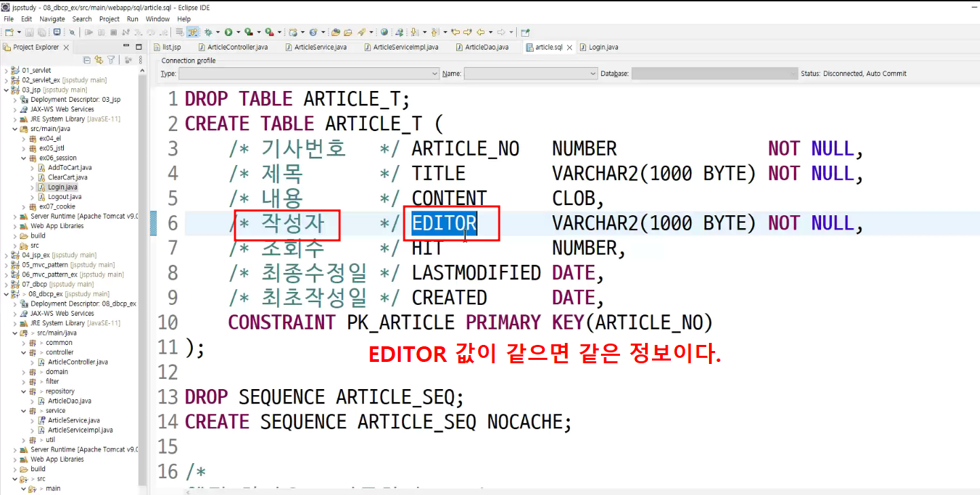The image size is (980, 495).
Task: Click the Previous Annotation icon
Action: [x=434, y=32]
